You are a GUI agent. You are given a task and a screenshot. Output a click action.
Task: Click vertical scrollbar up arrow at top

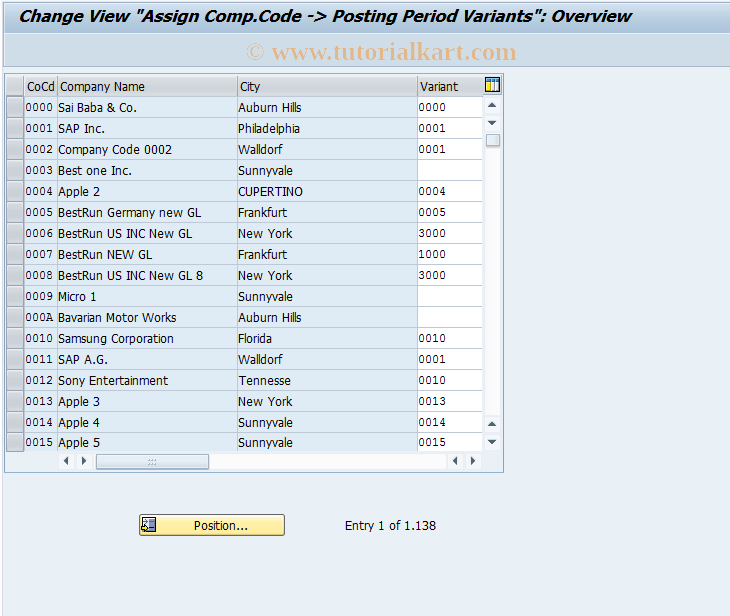(x=492, y=106)
